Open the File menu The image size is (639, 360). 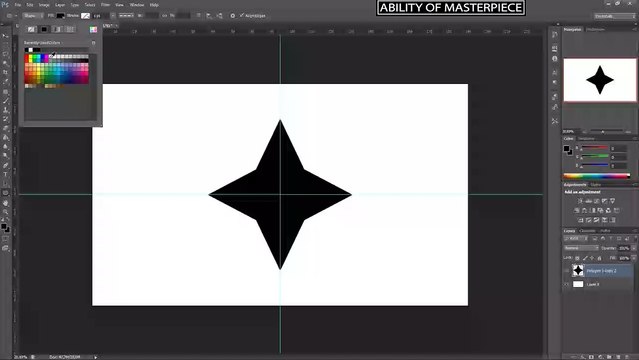point(18,5)
